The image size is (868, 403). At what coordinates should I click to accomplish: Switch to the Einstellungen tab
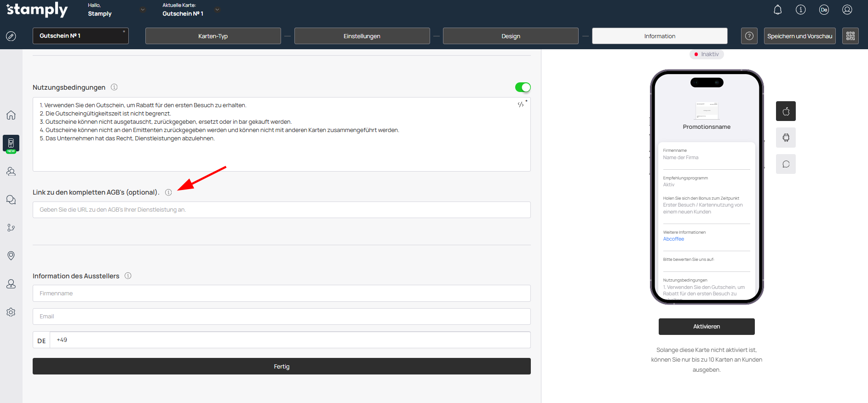pyautogui.click(x=362, y=36)
